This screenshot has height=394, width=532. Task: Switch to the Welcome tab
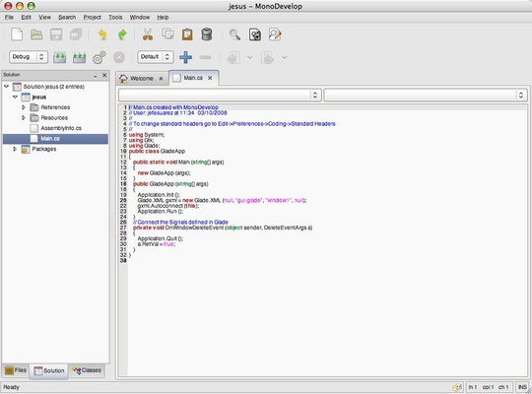(x=141, y=79)
